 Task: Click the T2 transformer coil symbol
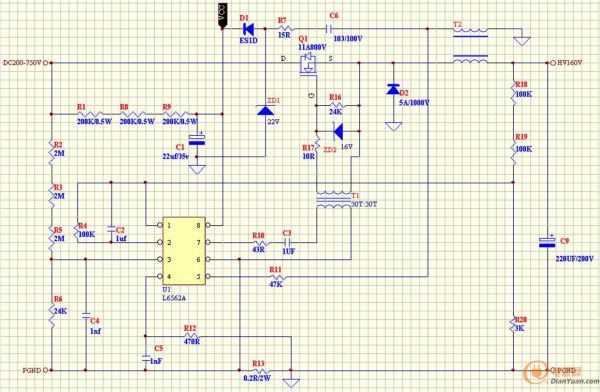(470, 46)
